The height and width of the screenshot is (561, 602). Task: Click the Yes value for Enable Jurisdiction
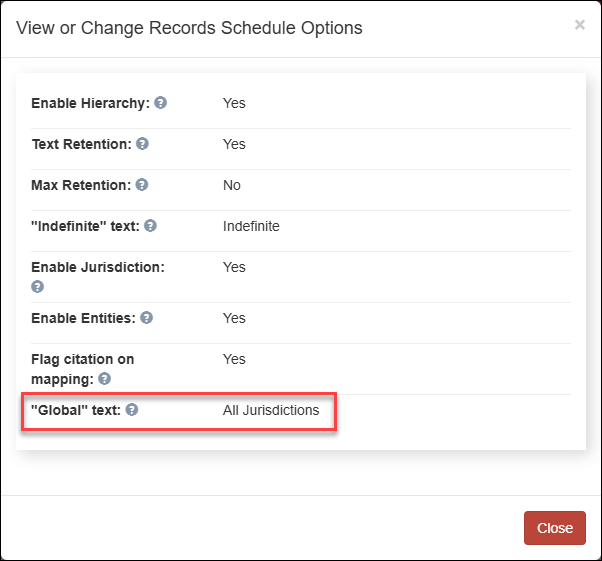(234, 267)
